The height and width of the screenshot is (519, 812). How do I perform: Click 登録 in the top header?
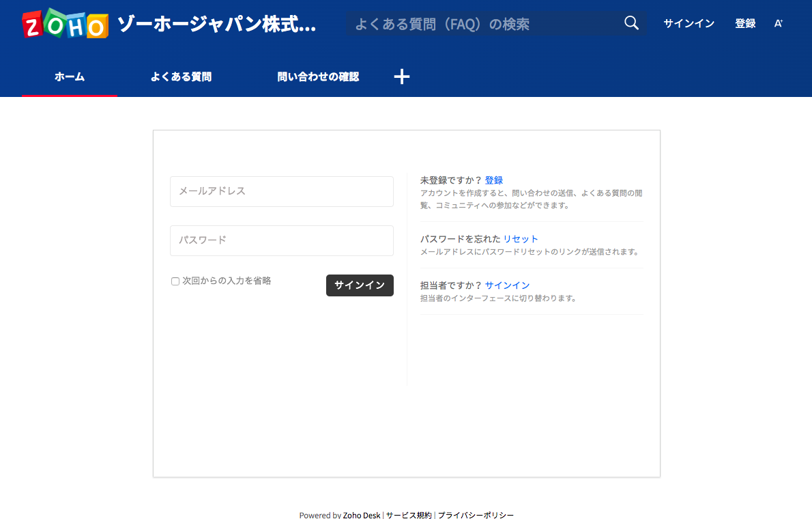coord(745,24)
